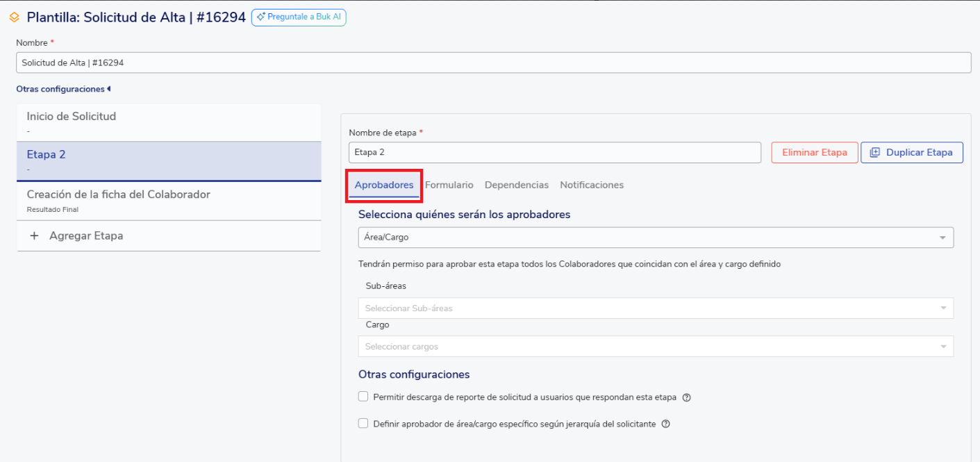The image size is (980, 462).
Task: Select the Aprobadores tab
Action: pyautogui.click(x=383, y=185)
